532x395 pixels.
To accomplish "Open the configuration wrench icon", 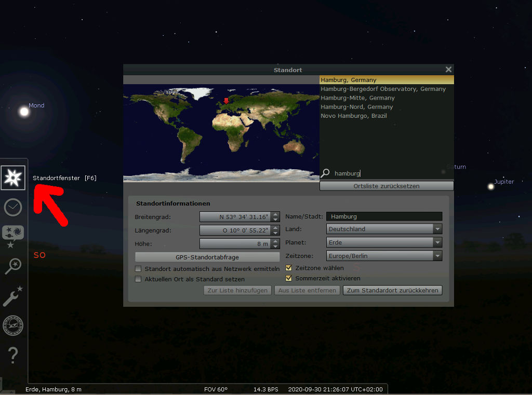I will tap(13, 296).
